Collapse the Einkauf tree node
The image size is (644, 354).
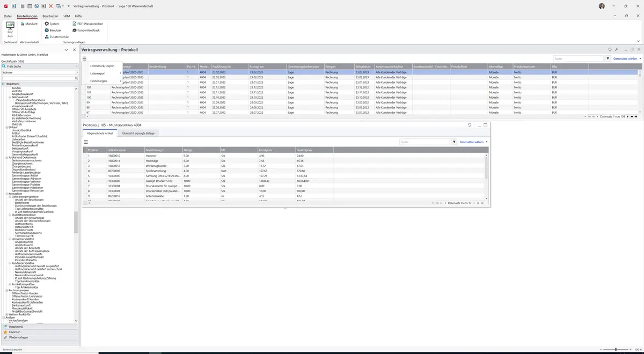[x=7, y=127]
